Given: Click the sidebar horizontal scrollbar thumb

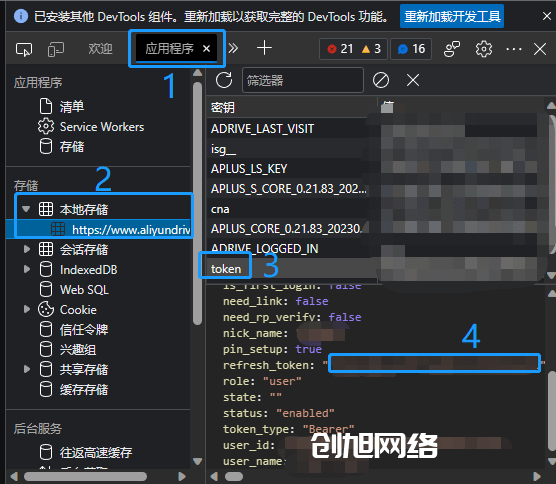Looking at the screenshot, I should click(85, 476).
